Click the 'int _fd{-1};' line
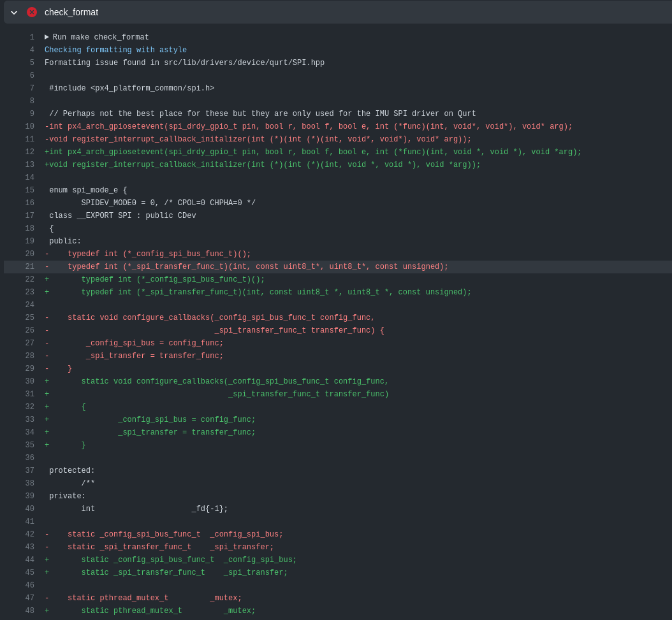672x620 pixels. point(154,508)
